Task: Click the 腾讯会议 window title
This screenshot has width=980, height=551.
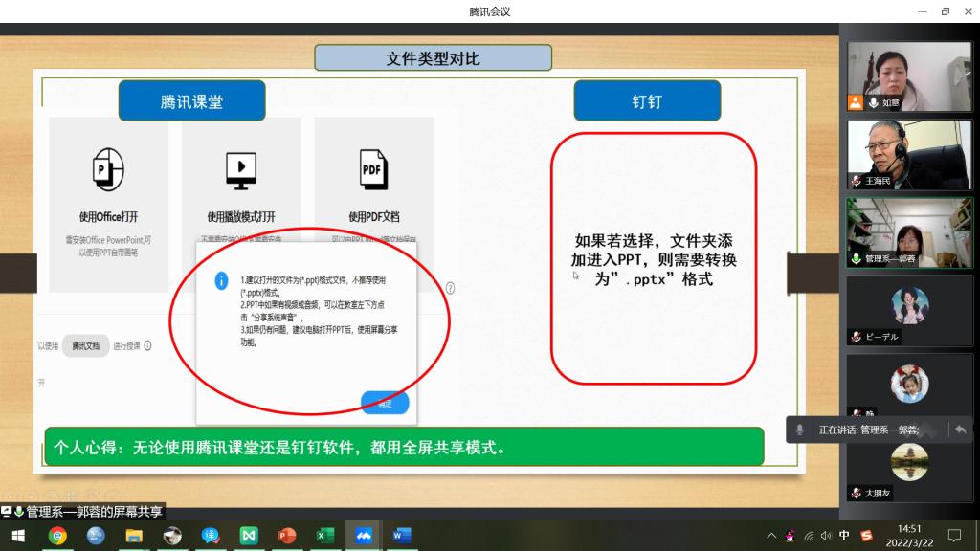Action: pos(490,11)
